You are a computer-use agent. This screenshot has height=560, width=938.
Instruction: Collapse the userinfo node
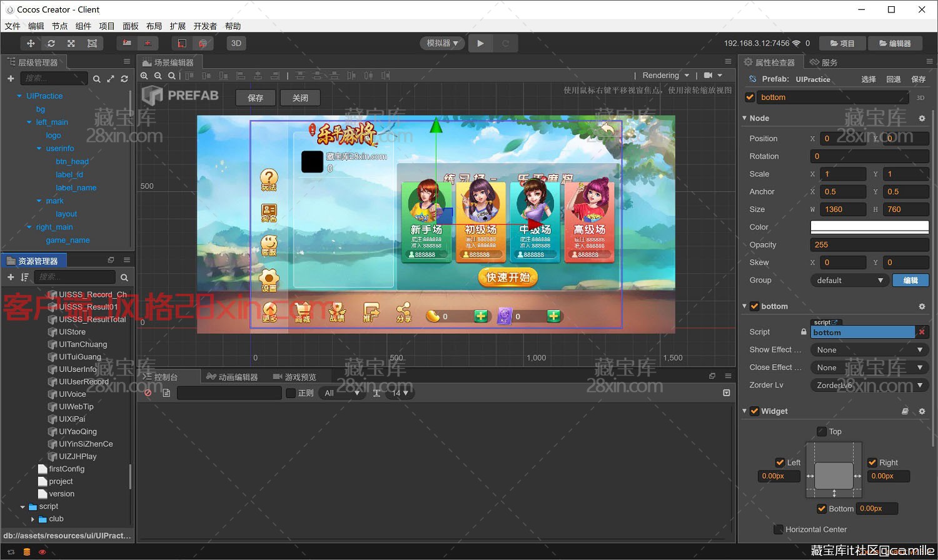[x=39, y=149]
